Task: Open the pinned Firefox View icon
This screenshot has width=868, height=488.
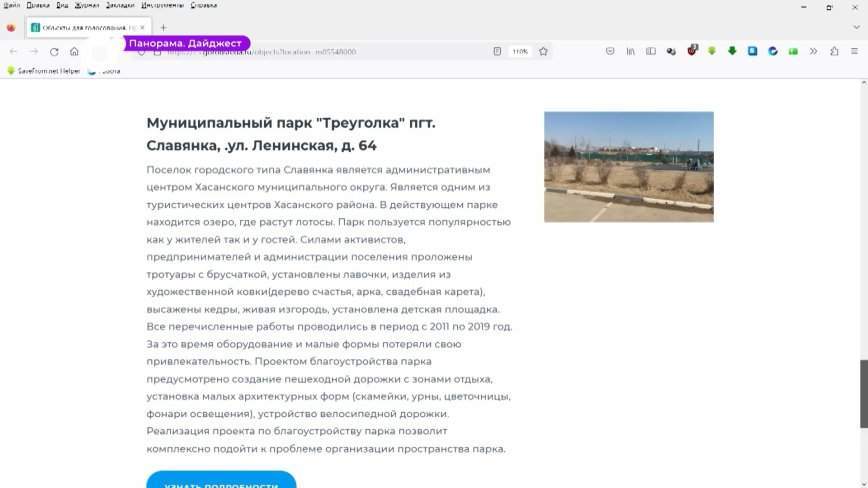Action: pyautogui.click(x=11, y=27)
